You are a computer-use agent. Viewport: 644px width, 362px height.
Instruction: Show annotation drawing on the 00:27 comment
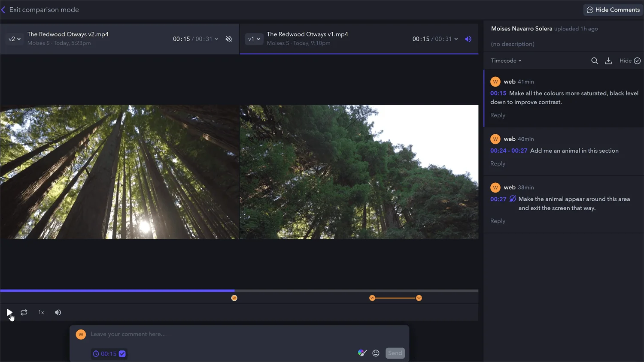pos(513,199)
